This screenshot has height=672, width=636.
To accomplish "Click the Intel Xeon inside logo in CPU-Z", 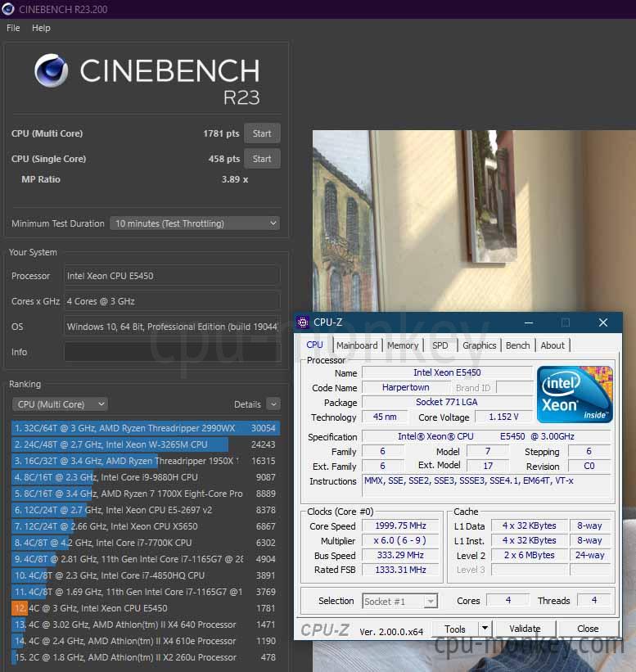I will click(575, 395).
